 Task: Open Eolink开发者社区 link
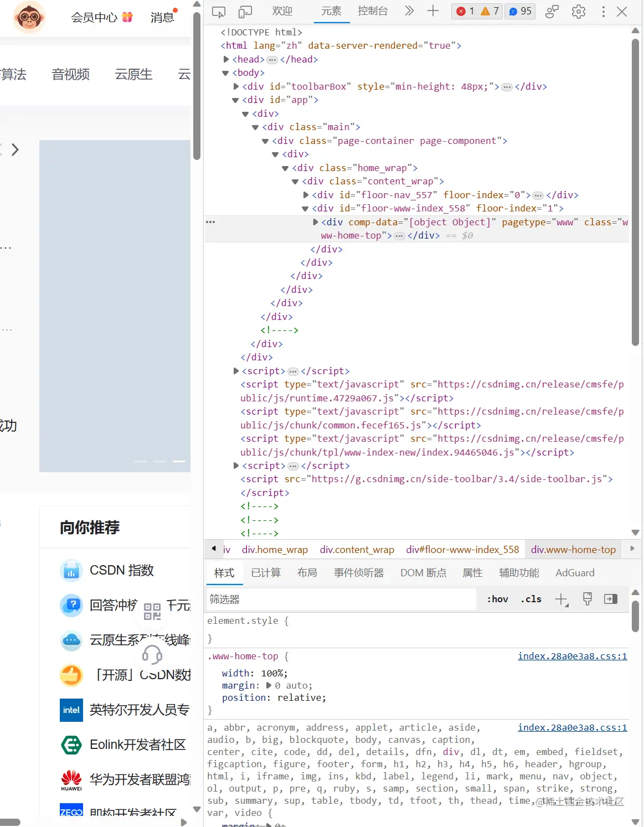pyautogui.click(x=138, y=745)
